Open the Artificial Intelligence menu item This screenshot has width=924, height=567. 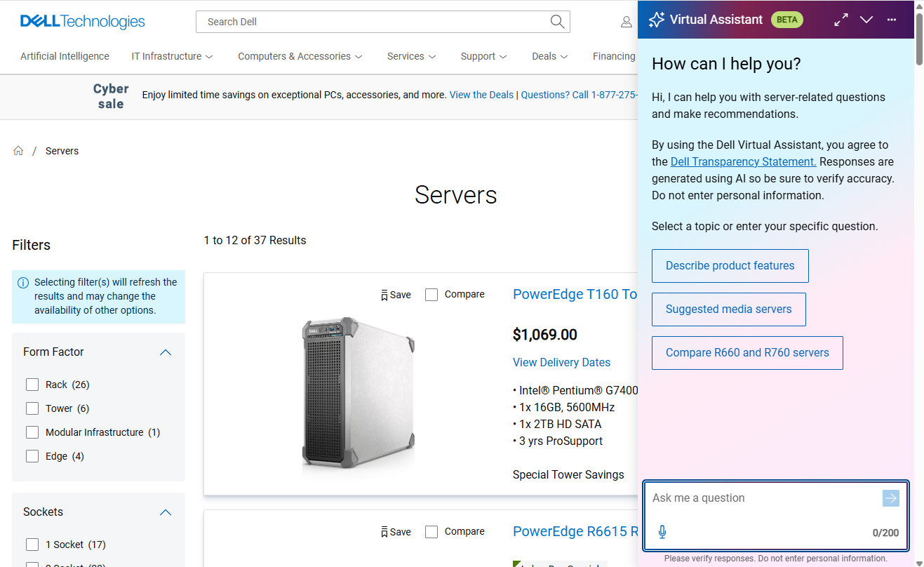click(x=65, y=56)
